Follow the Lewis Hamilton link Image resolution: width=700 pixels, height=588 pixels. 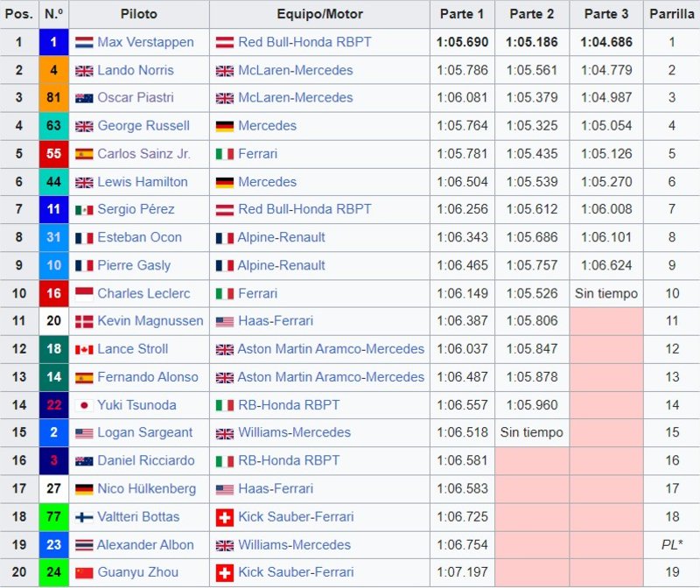(143, 182)
